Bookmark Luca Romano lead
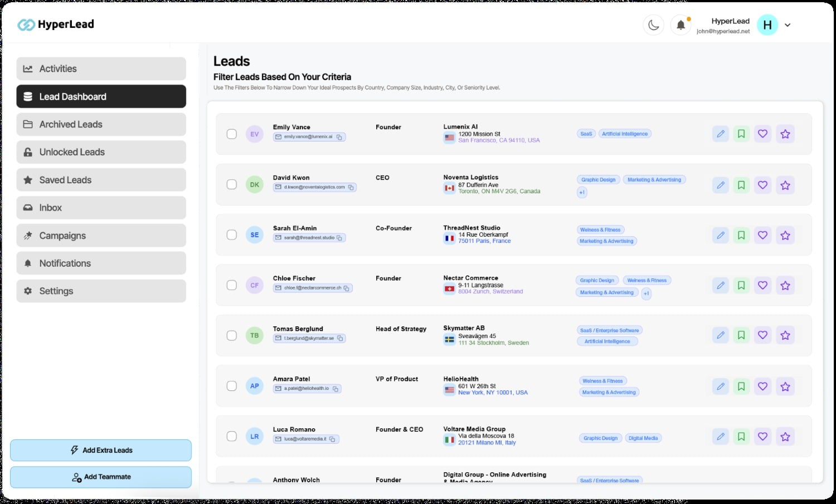The width and height of the screenshot is (836, 504). 741,437
